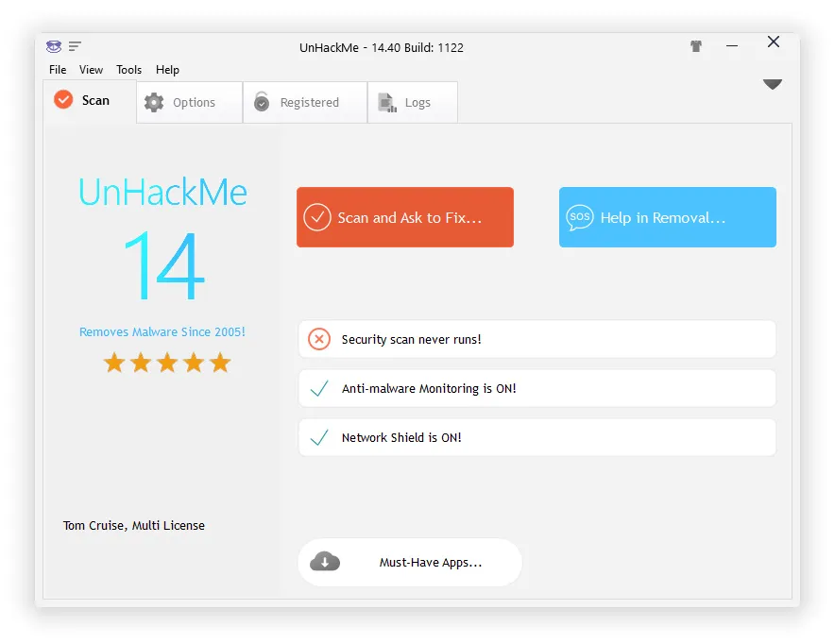Open the Registered tab
The image size is (835, 644).
point(305,102)
